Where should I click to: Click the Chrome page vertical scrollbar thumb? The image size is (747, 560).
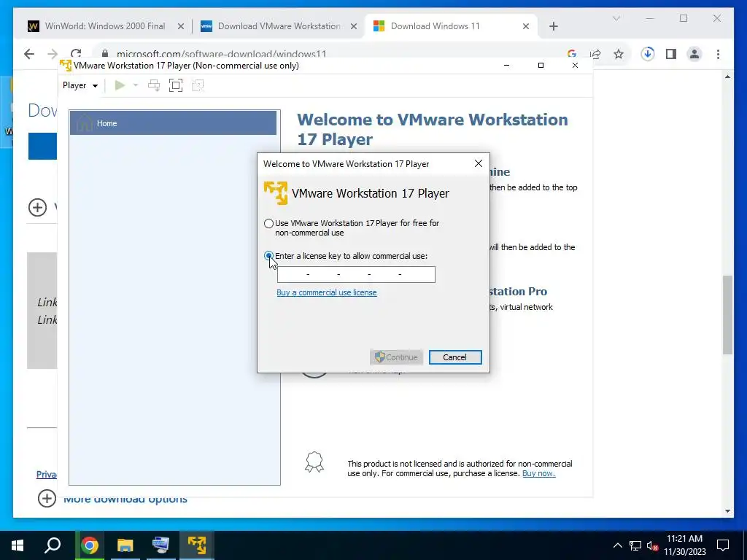[x=727, y=314]
